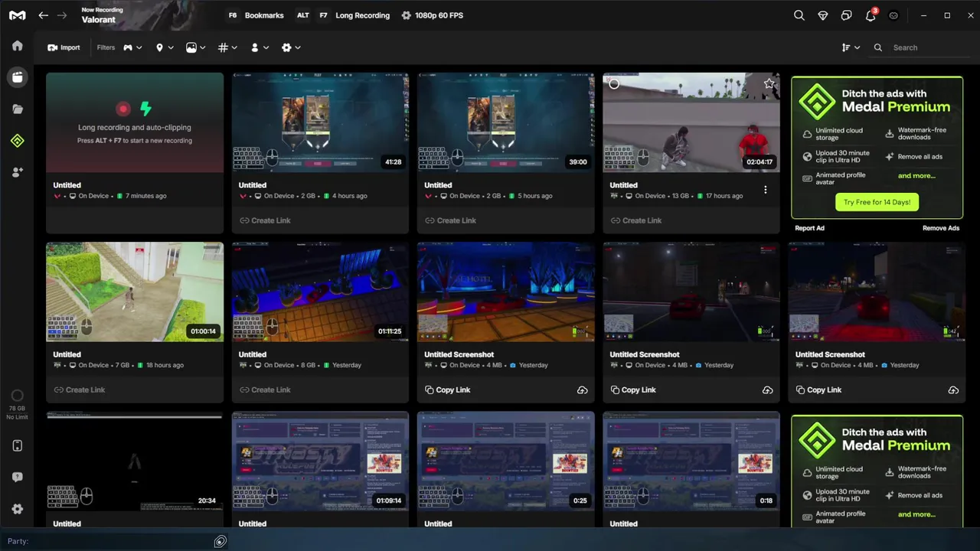The width and height of the screenshot is (980, 551).
Task: Open the 39:00 Valorant clip thumbnail
Action: [505, 122]
